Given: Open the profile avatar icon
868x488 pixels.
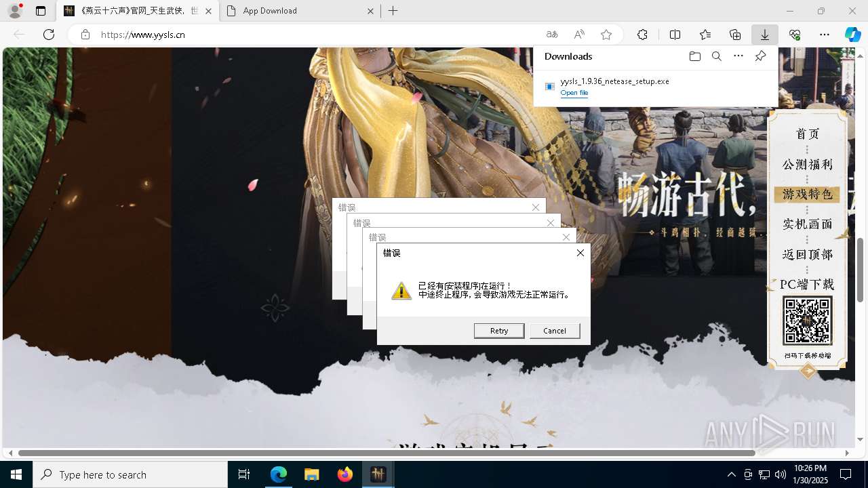Looking at the screenshot, I should point(15,11).
